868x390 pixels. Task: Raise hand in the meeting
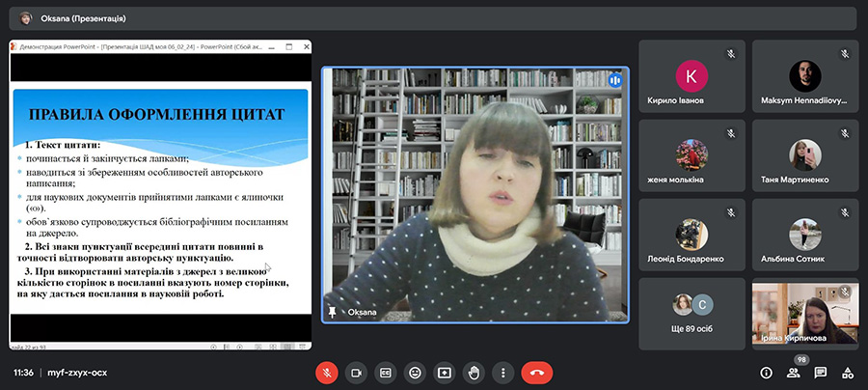coord(474,373)
